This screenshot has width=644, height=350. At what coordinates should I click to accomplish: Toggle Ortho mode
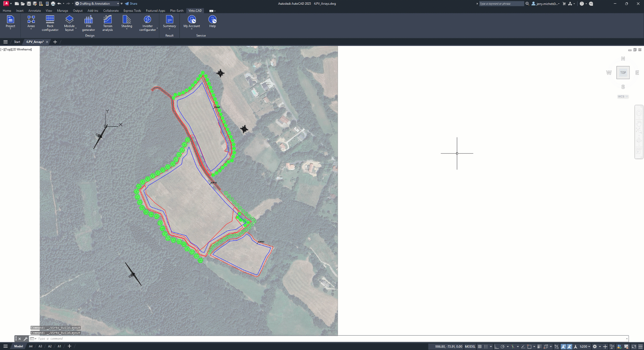[496, 347]
